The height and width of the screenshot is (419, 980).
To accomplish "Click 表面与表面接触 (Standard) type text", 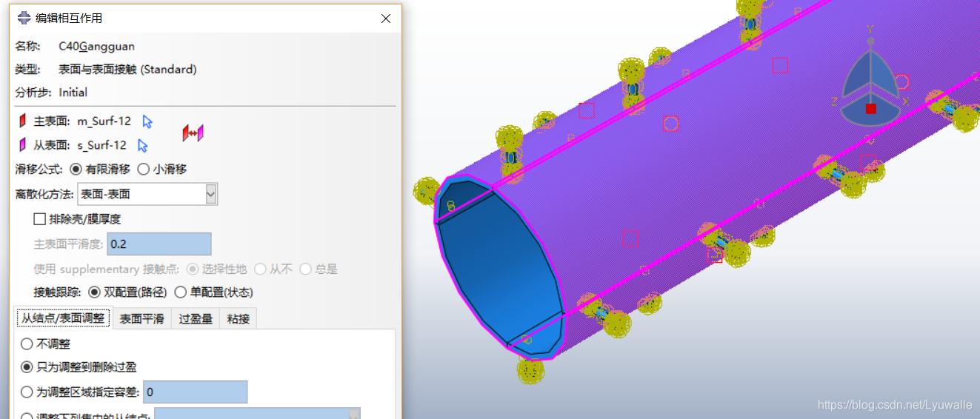I will pos(127,70).
